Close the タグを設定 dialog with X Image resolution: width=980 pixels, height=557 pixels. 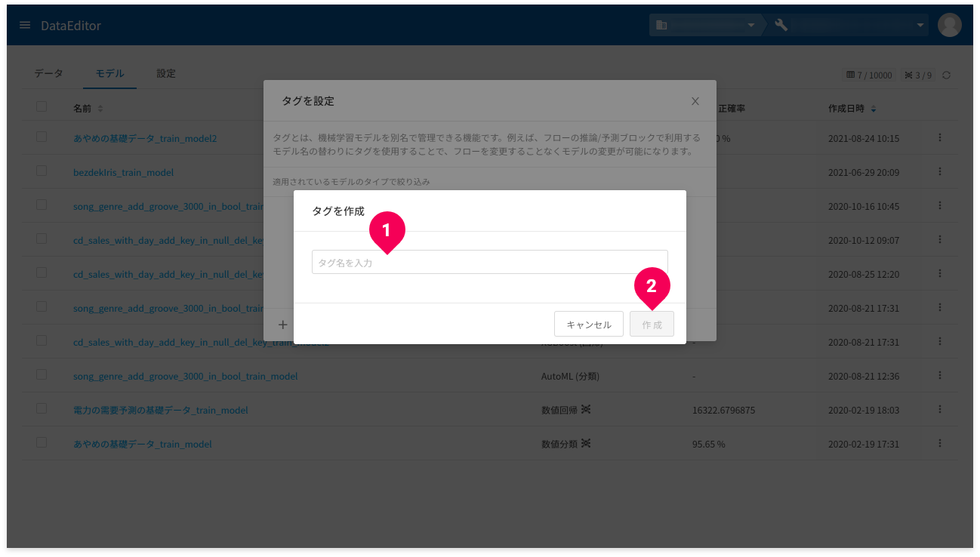(x=695, y=101)
